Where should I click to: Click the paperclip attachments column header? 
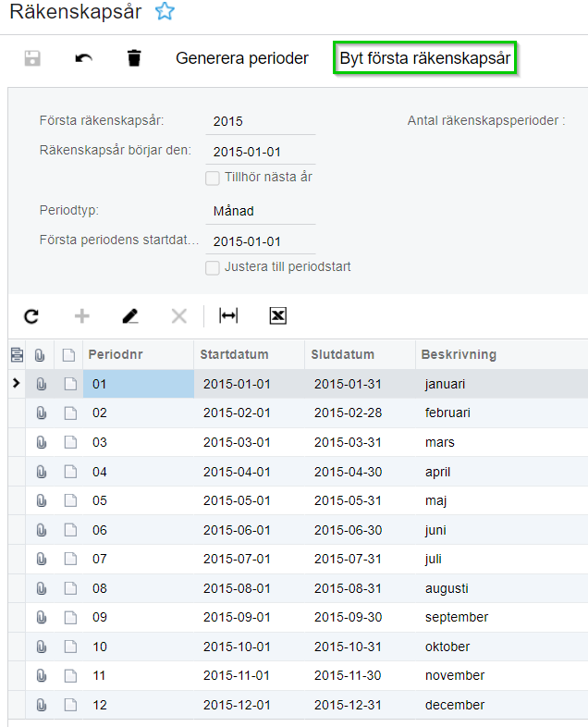[40, 355]
